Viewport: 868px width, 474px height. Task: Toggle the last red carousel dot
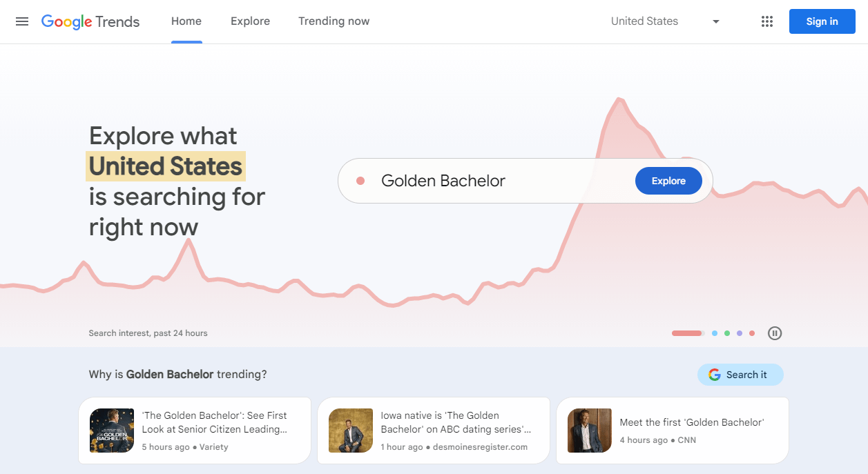click(x=751, y=333)
